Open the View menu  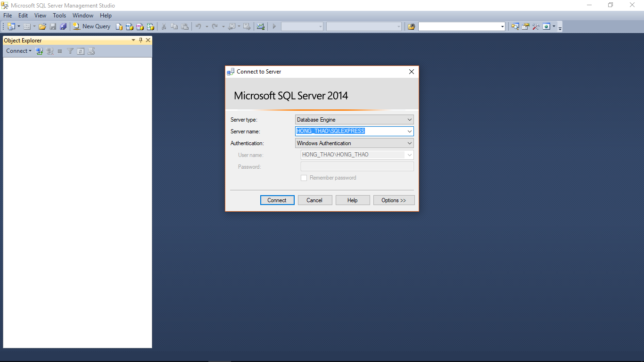40,16
